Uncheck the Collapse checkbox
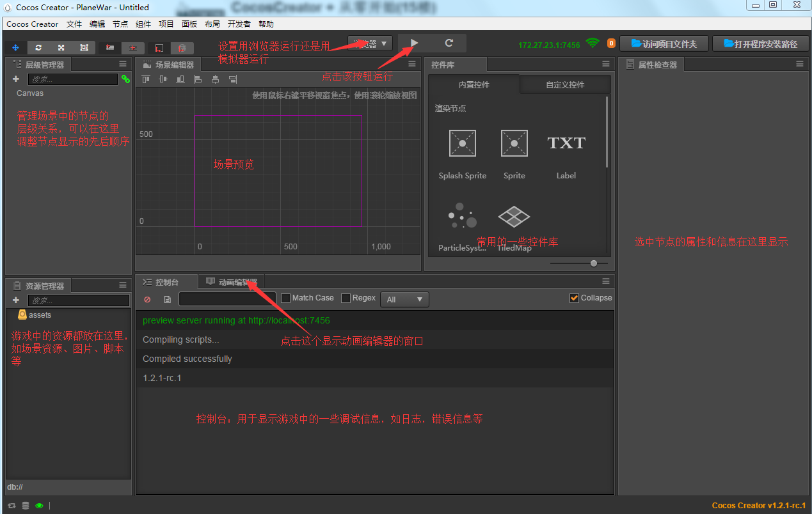This screenshot has width=812, height=514. point(574,298)
